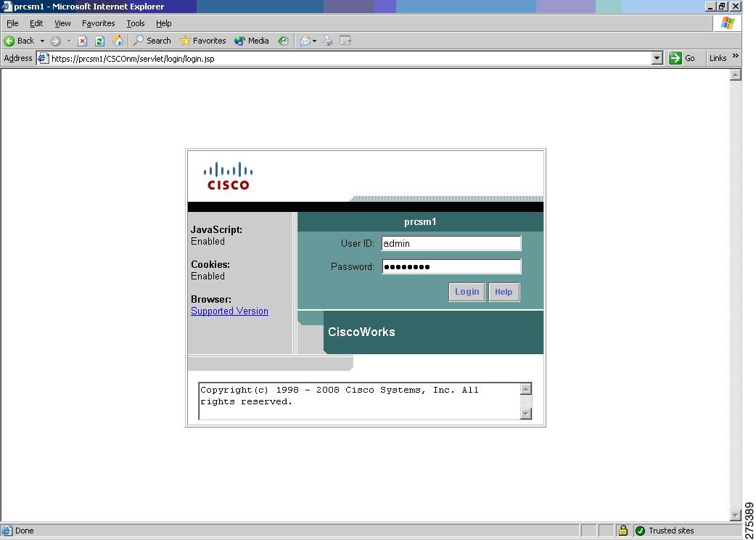The image size is (756, 540).
Task: Click the 'prcsm1' server name header
Action: click(x=420, y=222)
